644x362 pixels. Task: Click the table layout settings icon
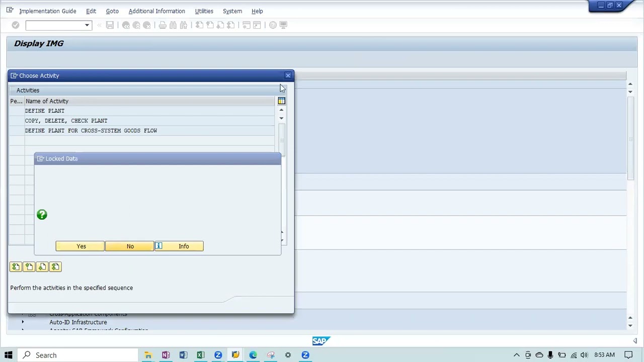point(281,101)
